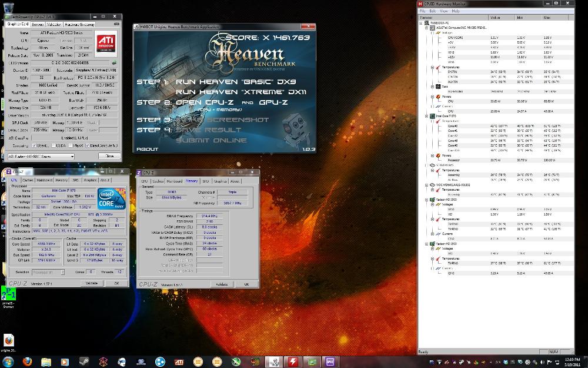The image size is (588, 368).
Task: Launch Firefox from the taskbar
Action: click(x=28, y=362)
